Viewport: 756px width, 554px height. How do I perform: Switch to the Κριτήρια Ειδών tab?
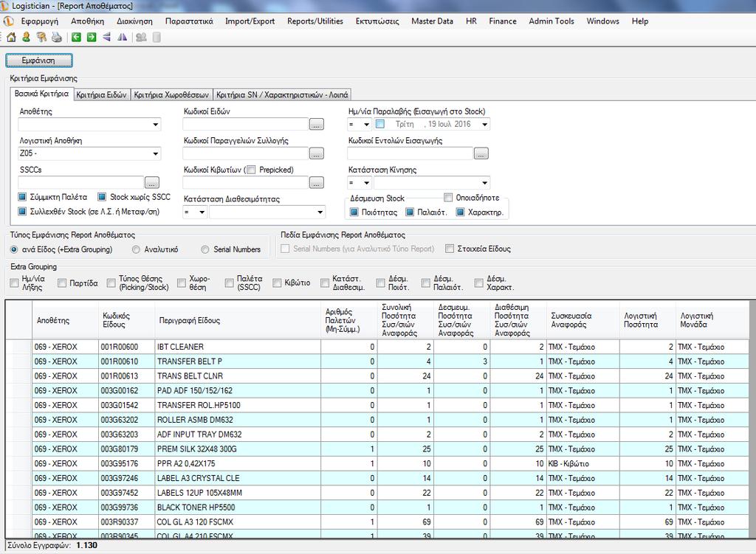(x=101, y=95)
